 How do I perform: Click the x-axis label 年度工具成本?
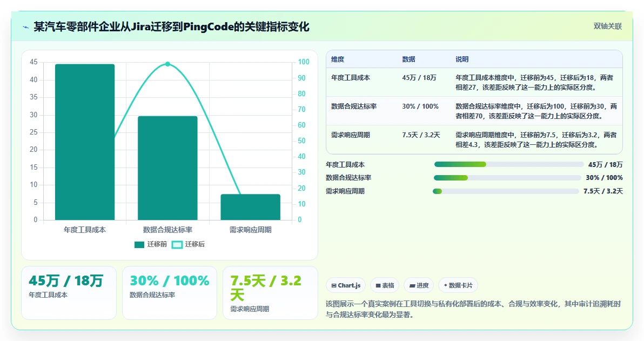pyautogui.click(x=85, y=230)
